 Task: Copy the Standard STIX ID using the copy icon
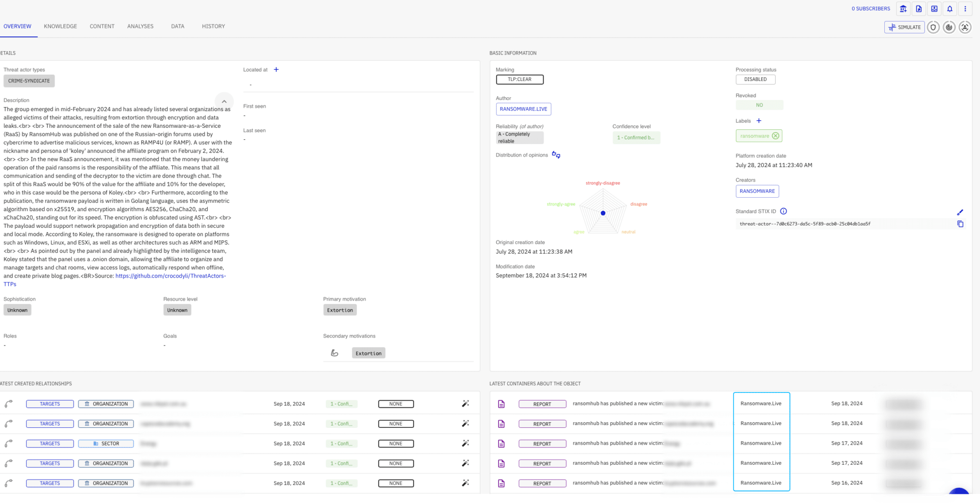(961, 224)
